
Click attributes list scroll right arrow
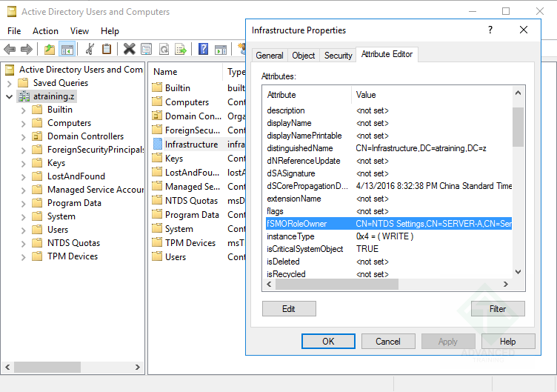505,284
